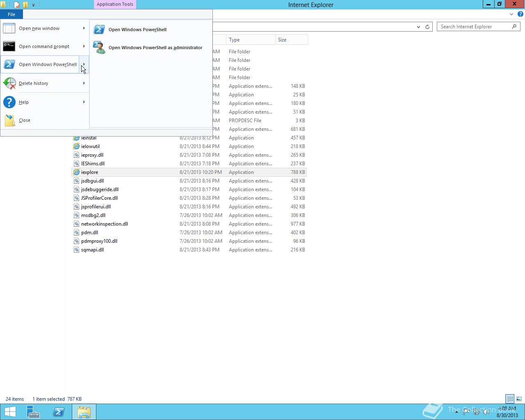Click the ielowutil Internet Explorer file icon
Screen dimensions: 525x420
click(x=76, y=146)
